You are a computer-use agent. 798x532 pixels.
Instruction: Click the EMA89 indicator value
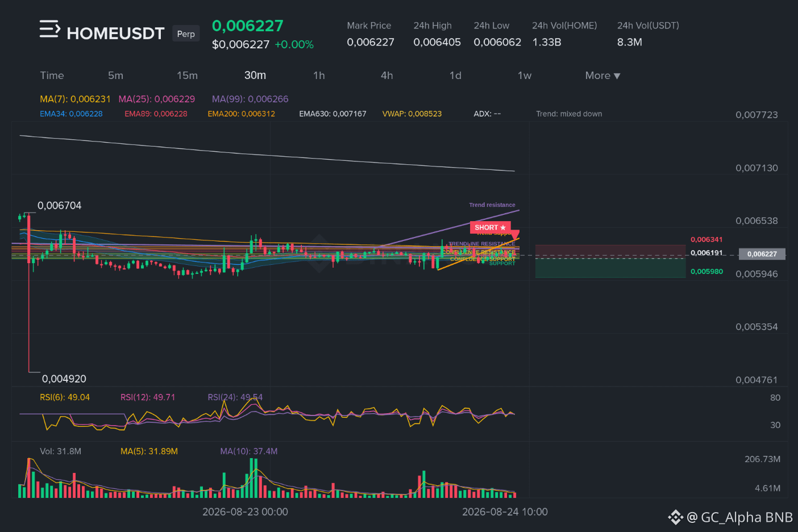pos(156,114)
